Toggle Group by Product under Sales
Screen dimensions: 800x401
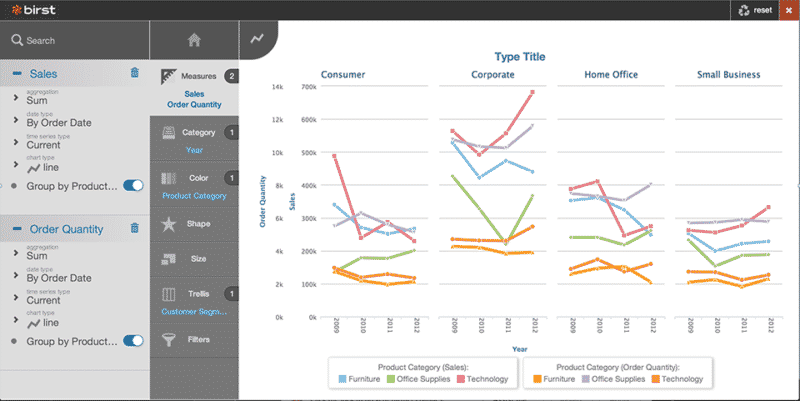tap(133, 185)
